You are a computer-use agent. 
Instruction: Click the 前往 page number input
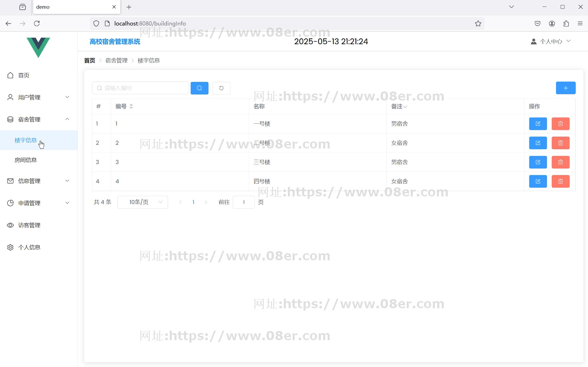243,202
